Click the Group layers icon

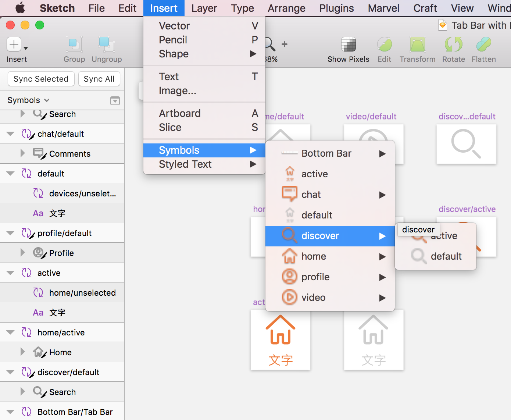(x=74, y=45)
